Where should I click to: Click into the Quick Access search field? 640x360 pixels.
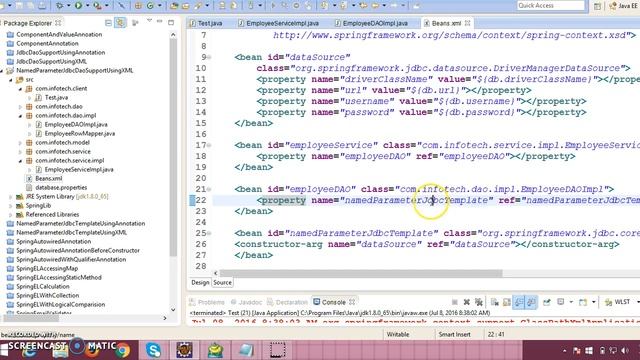click(551, 6)
